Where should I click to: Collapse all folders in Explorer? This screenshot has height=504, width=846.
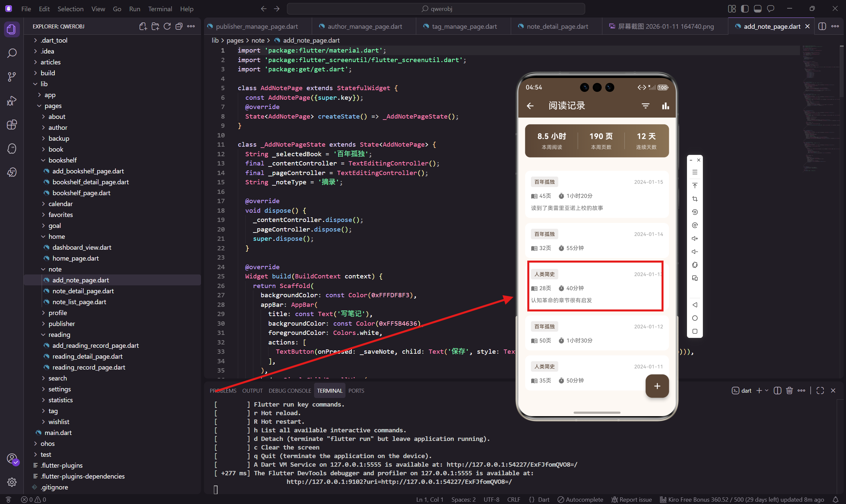(x=179, y=26)
